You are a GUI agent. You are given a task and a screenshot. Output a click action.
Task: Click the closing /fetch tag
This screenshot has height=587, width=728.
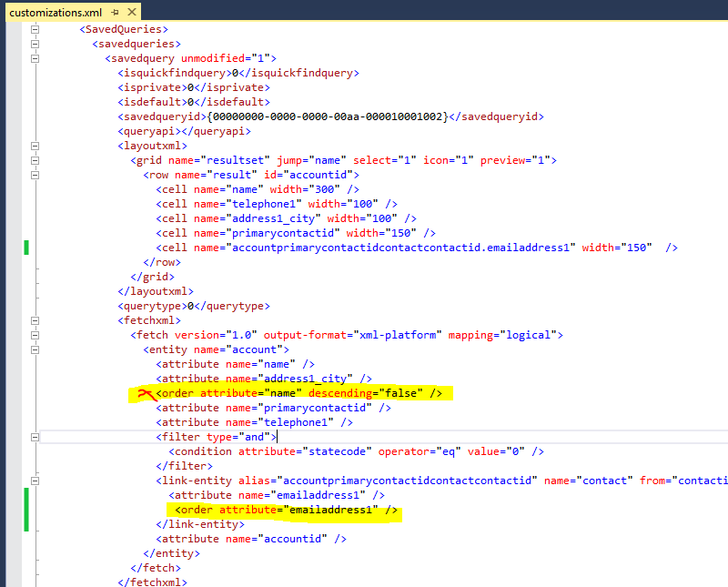point(156,568)
